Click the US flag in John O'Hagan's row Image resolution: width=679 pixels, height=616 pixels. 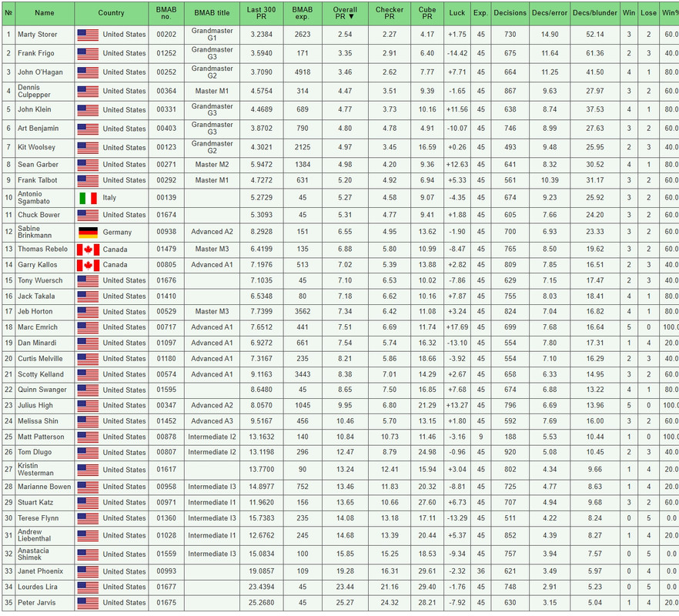[x=88, y=72]
